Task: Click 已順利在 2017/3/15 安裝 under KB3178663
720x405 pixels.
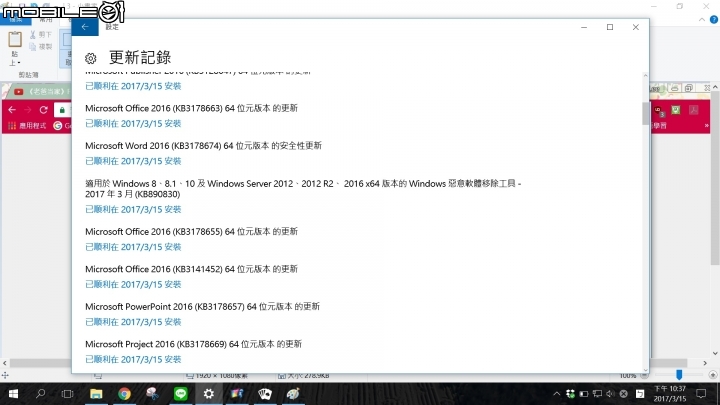Action: (133, 124)
